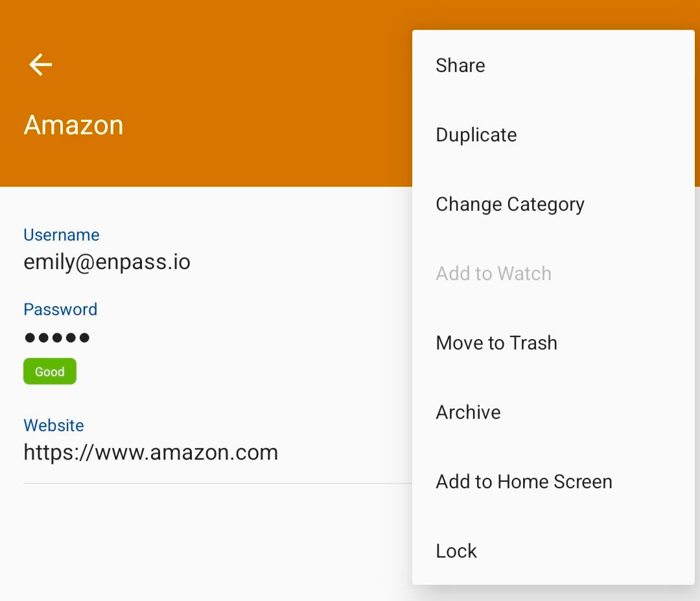The image size is (700, 601).
Task: Click the divider line below the website
Action: pyautogui.click(x=218, y=483)
